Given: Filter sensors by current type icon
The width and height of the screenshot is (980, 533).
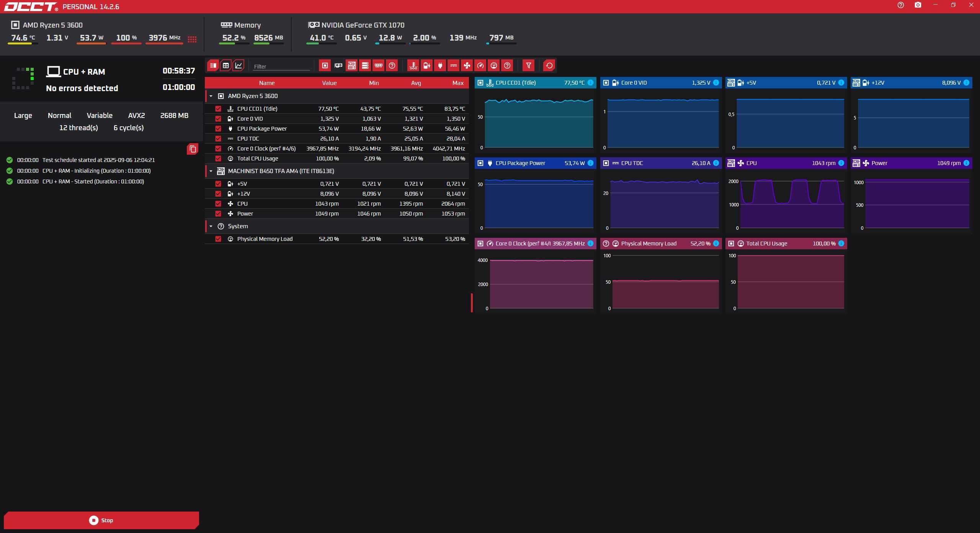Looking at the screenshot, I should (454, 65).
